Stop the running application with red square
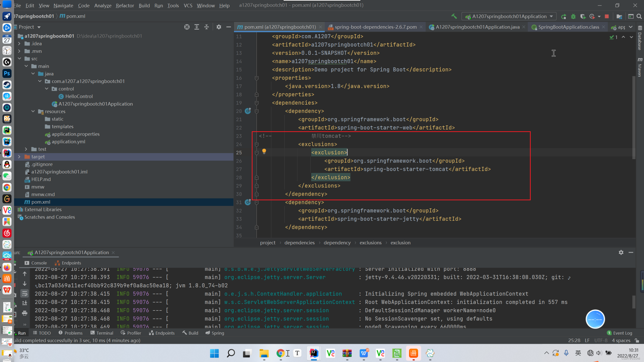This screenshot has width=644, height=362. (x=607, y=17)
